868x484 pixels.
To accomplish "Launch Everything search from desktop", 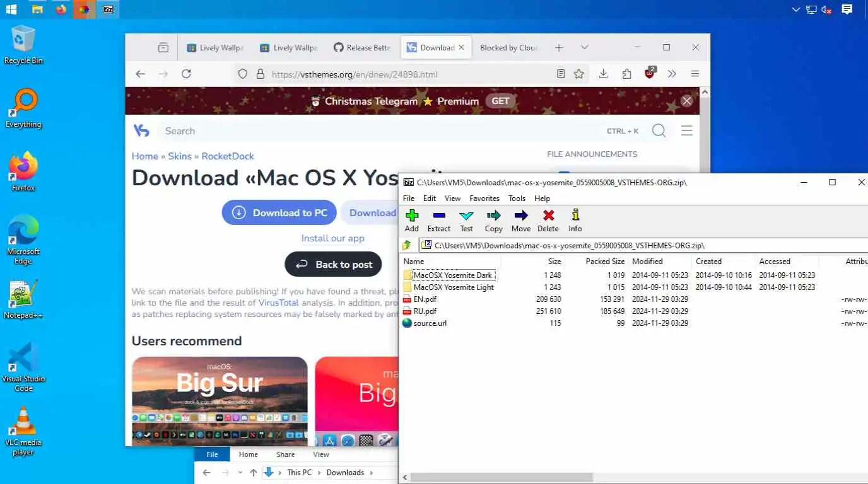I will pos(23,108).
